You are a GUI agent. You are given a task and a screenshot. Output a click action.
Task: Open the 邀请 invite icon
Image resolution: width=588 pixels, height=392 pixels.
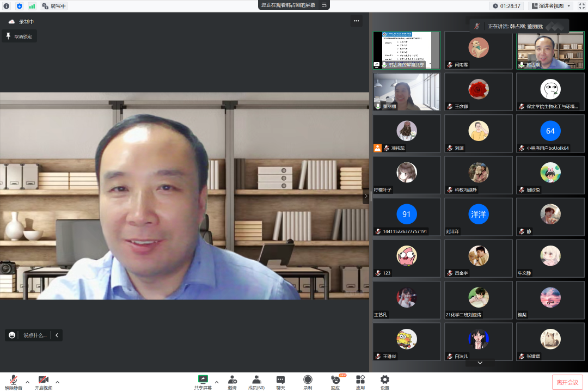coord(232,380)
